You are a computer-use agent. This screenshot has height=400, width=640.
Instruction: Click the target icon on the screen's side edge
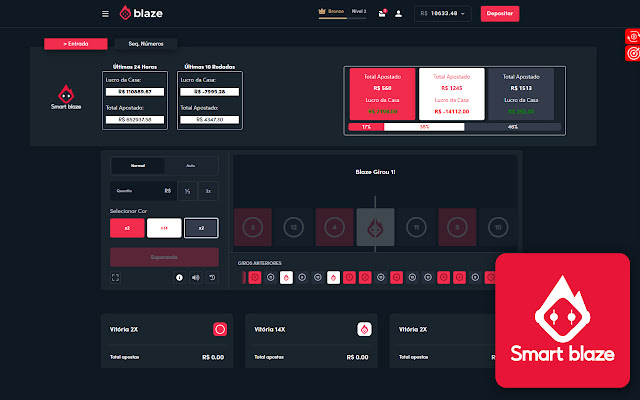click(633, 53)
